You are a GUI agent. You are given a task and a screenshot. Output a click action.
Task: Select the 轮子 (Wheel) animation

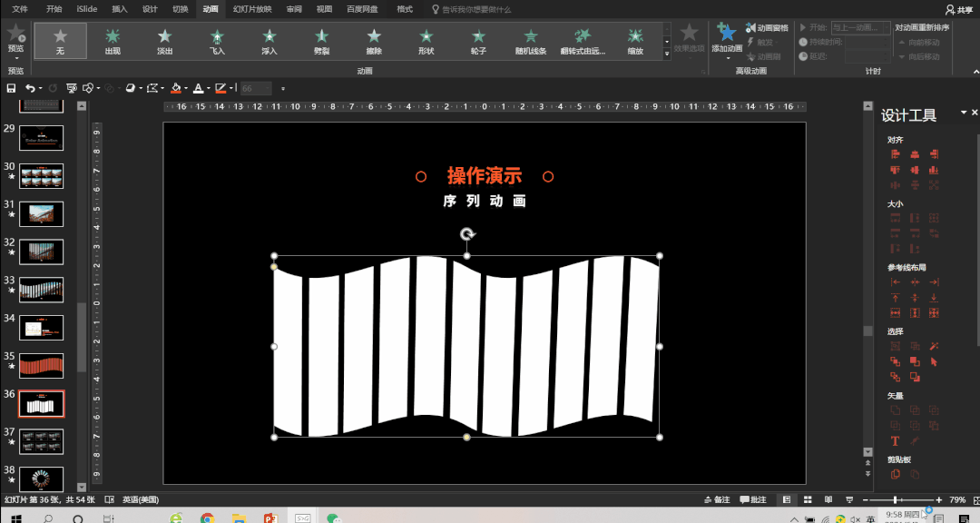tap(478, 41)
